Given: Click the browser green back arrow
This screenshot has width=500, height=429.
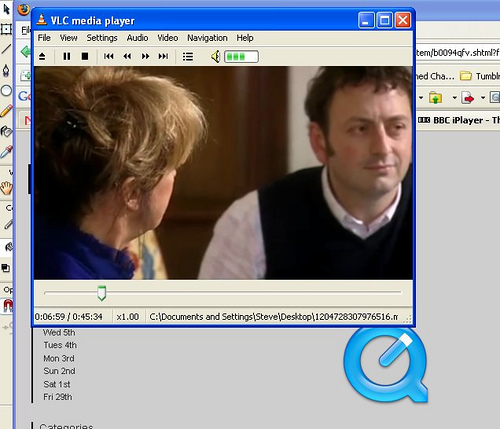Looking at the screenshot, I should tap(25, 52).
